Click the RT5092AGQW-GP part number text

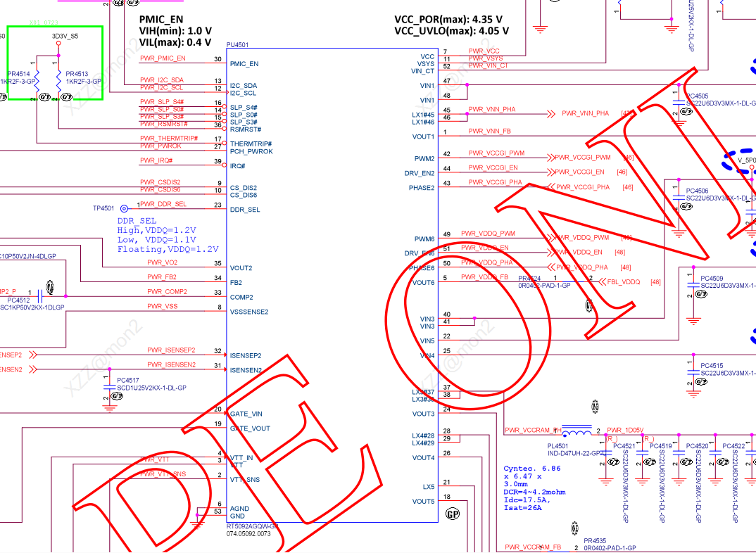(x=253, y=526)
